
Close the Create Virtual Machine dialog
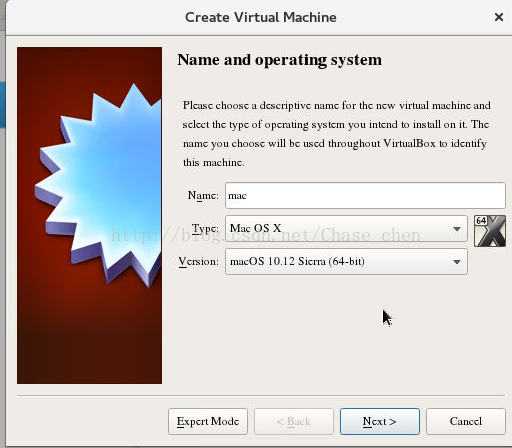pyautogui.click(x=499, y=17)
